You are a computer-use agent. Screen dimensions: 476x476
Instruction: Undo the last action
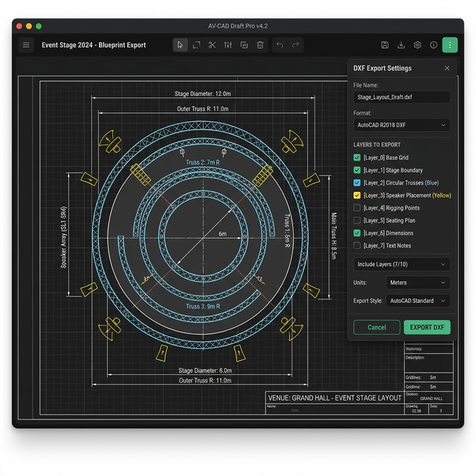click(x=280, y=45)
